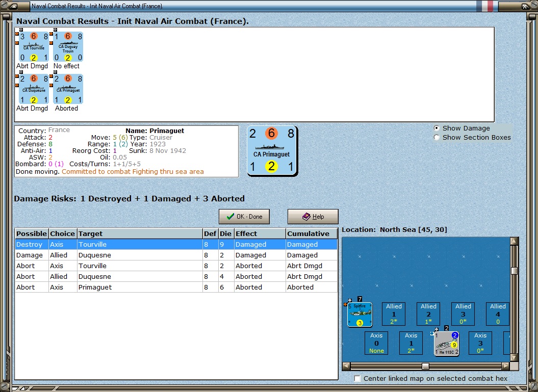Click the Allied 3 section box

(x=463, y=314)
